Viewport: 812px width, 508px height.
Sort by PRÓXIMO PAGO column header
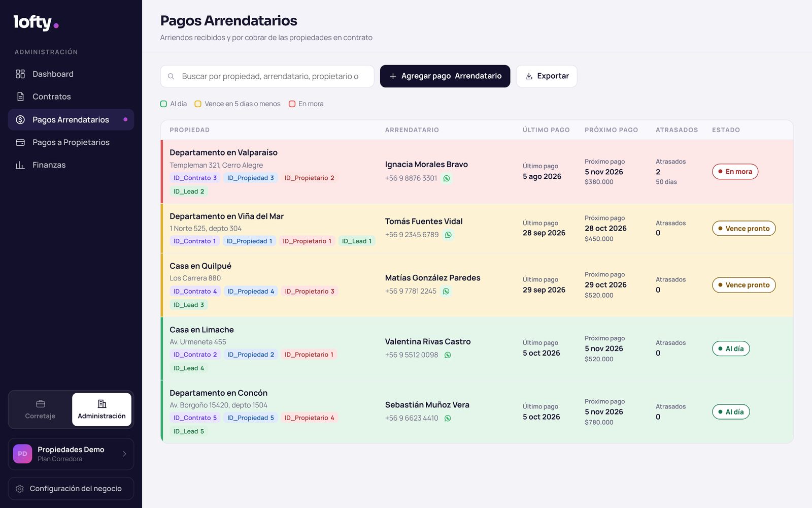pyautogui.click(x=611, y=130)
